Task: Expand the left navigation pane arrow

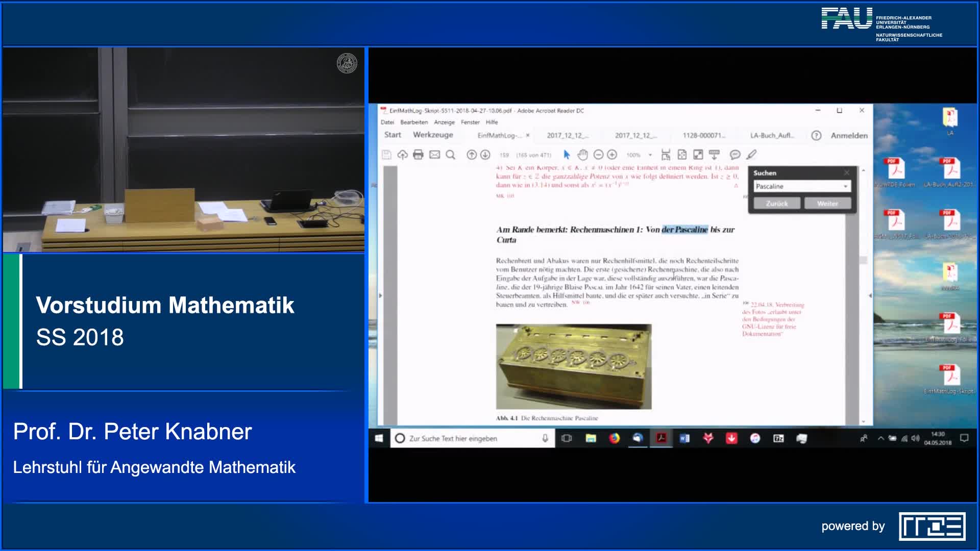Action: (x=380, y=295)
